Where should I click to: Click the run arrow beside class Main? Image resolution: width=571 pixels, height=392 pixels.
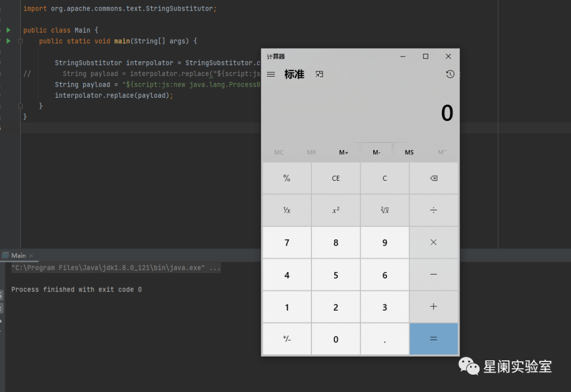[x=8, y=30]
